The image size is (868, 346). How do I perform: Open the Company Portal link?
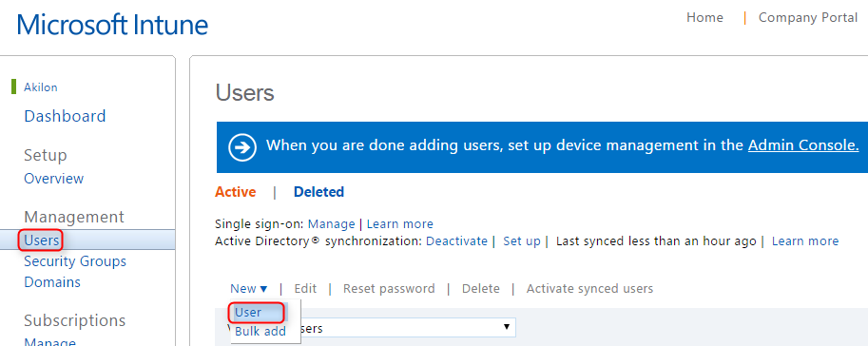pyautogui.click(x=808, y=18)
